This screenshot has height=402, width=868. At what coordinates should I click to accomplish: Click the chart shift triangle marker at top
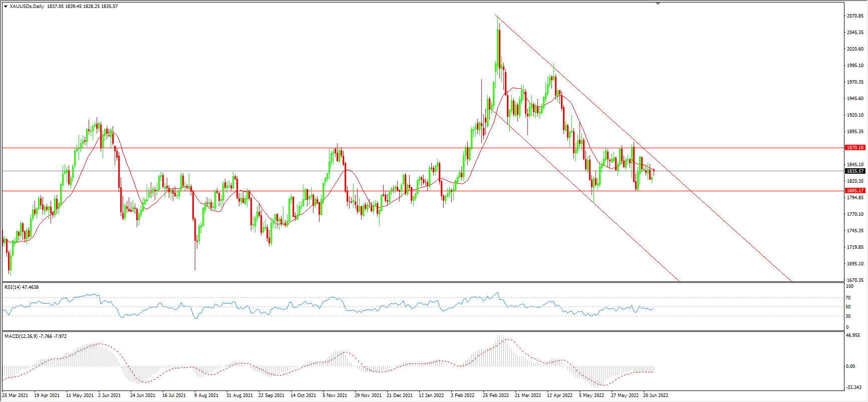click(658, 4)
